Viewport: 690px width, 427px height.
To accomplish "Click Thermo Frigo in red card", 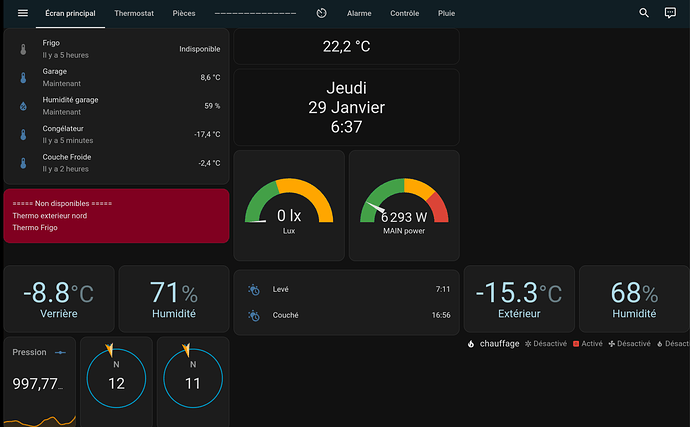I will (35, 228).
